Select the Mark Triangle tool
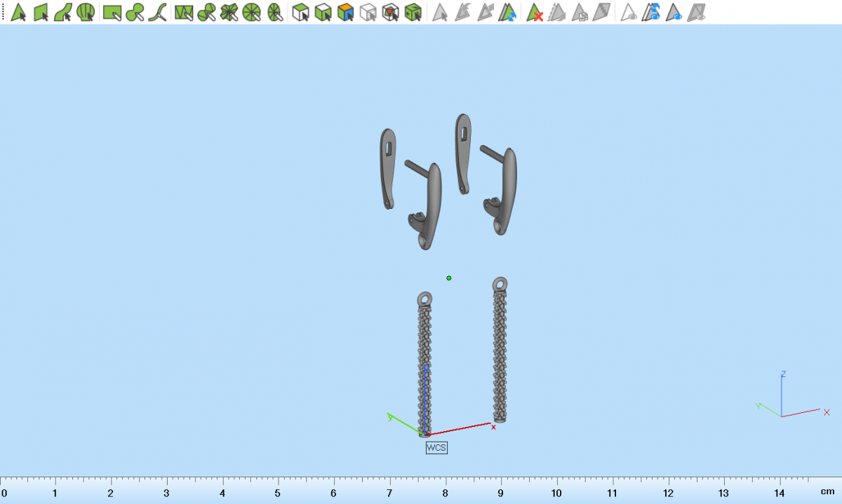Screen dimensions: 842x504 pyautogui.click(x=19, y=12)
